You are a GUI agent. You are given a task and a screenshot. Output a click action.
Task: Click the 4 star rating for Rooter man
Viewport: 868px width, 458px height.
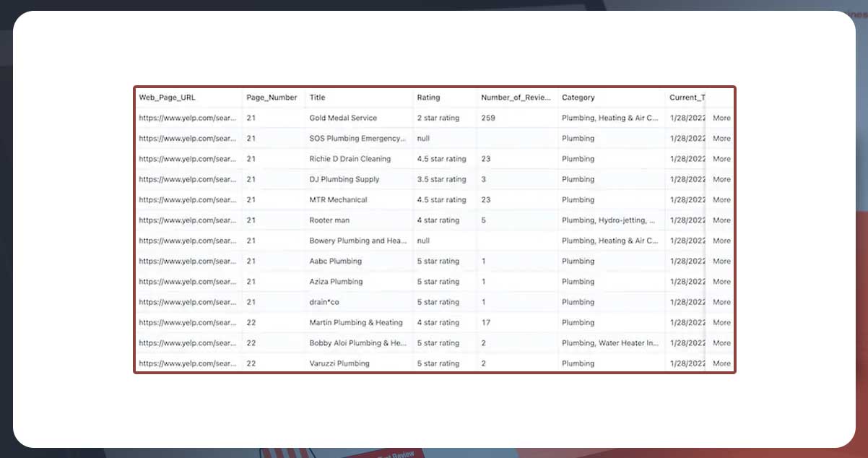(438, 220)
